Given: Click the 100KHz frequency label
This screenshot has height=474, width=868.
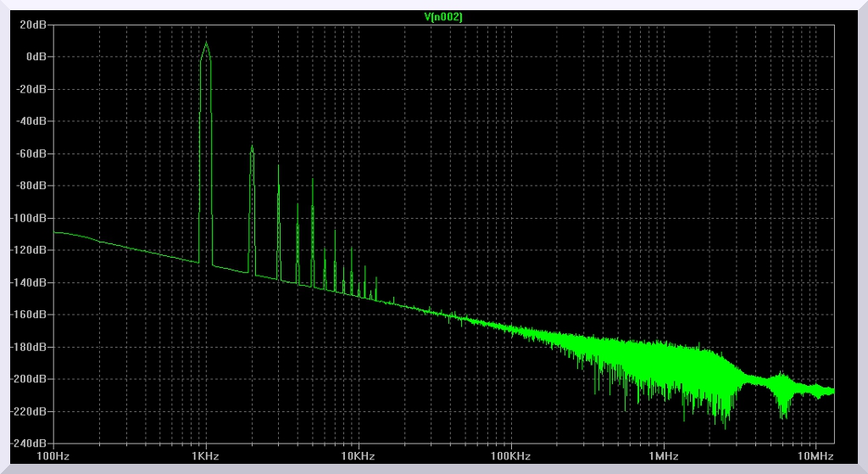Looking at the screenshot, I should (510, 456).
